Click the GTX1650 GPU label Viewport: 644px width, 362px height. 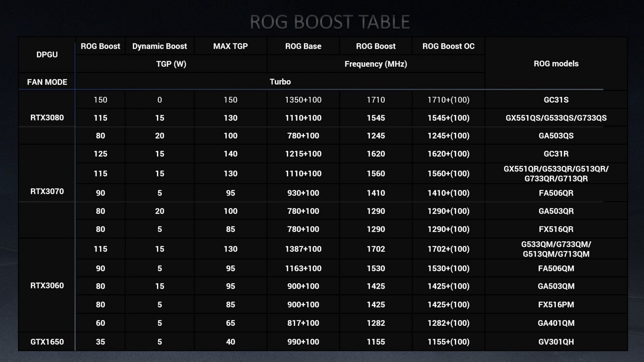click(x=47, y=342)
